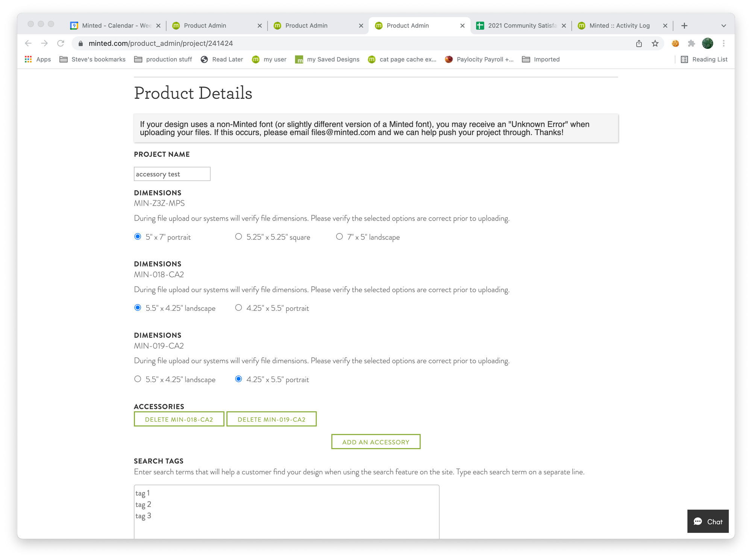The width and height of the screenshot is (752, 560).
Task: Select 5.25" x 5.25" square option
Action: click(x=238, y=237)
